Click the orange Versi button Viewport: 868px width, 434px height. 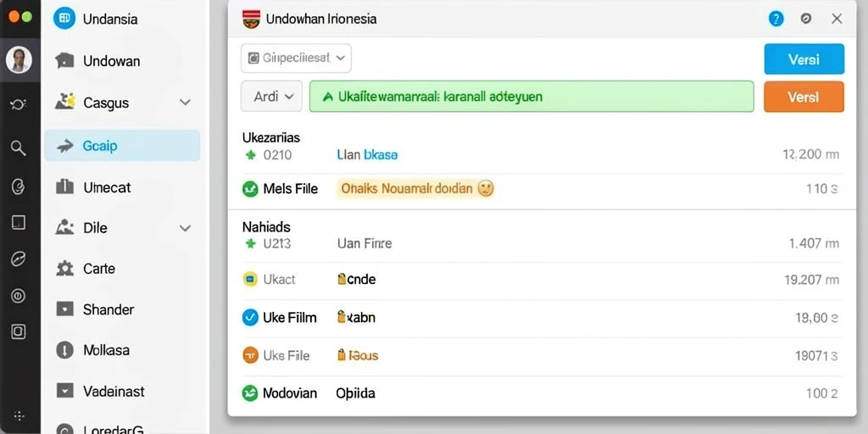click(x=804, y=97)
